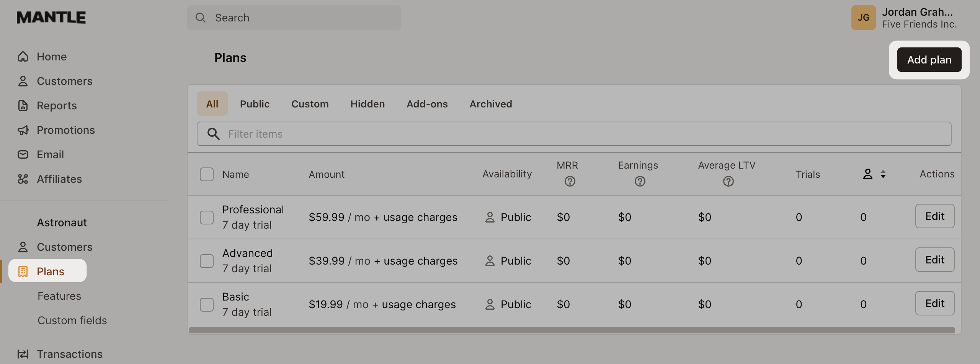
Task: Click the Earnings help question mark icon
Action: [x=640, y=181]
